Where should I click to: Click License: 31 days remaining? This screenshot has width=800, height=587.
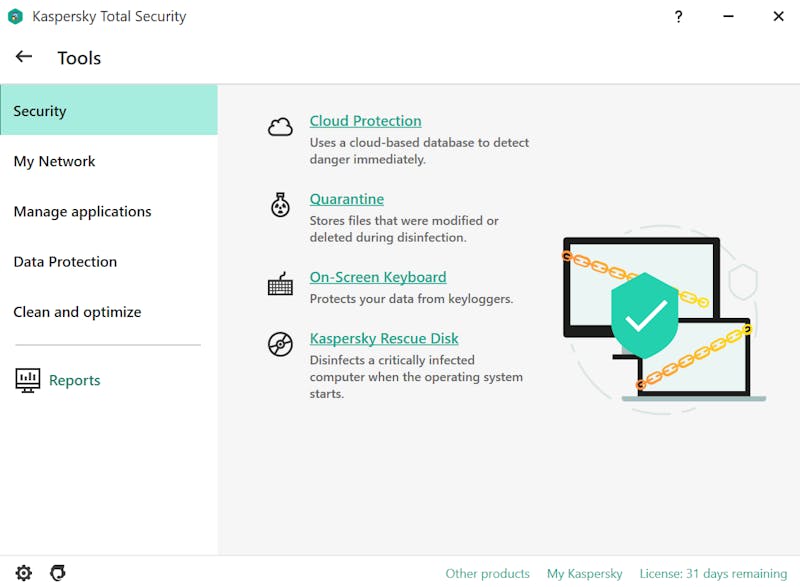pyautogui.click(x=713, y=574)
